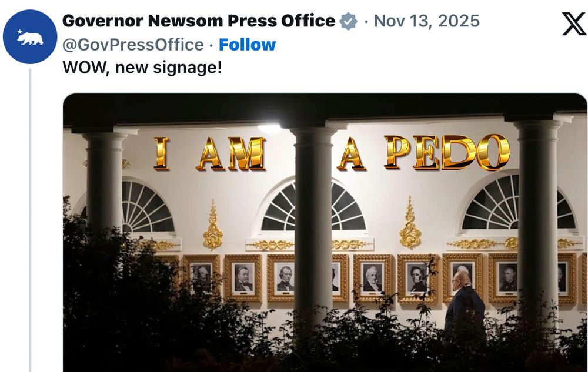The image size is (588, 372).
Task: Click the California bear profile avatar
Action: tap(30, 36)
